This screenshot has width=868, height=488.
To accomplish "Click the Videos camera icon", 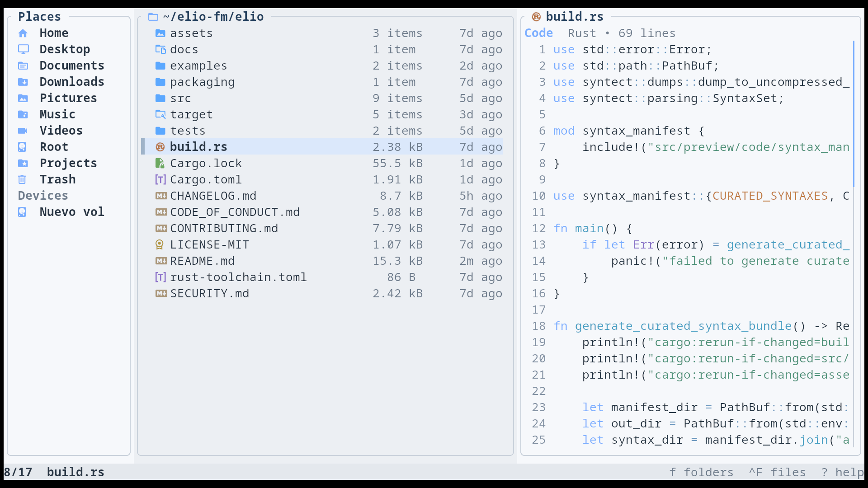I will click(23, 131).
